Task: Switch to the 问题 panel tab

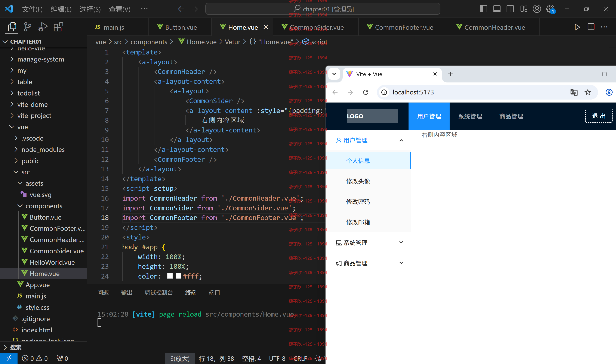Action: tap(103, 292)
